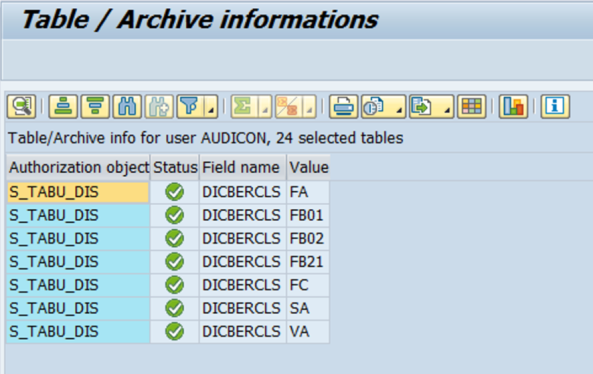Screen dimensions: 593x374
Task: Click green status icon in FB21 row
Action: (174, 262)
